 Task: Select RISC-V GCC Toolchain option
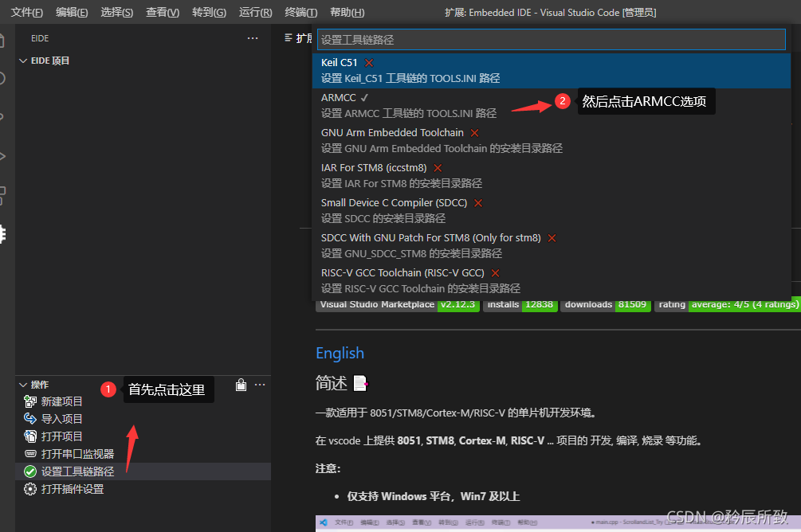pyautogui.click(x=552, y=281)
